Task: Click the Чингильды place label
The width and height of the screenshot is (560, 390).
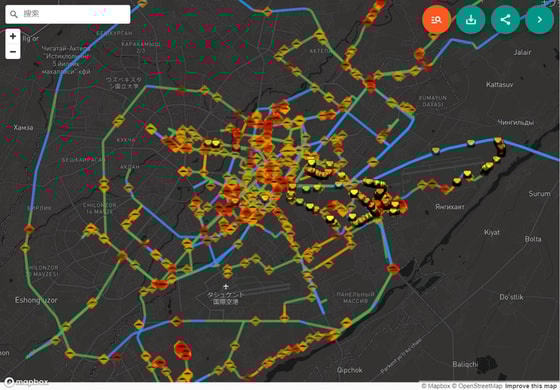Action: tap(516, 122)
